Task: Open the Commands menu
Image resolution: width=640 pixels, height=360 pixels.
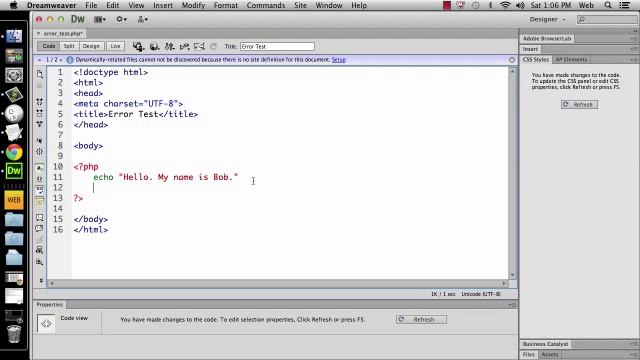Action: pos(266,5)
